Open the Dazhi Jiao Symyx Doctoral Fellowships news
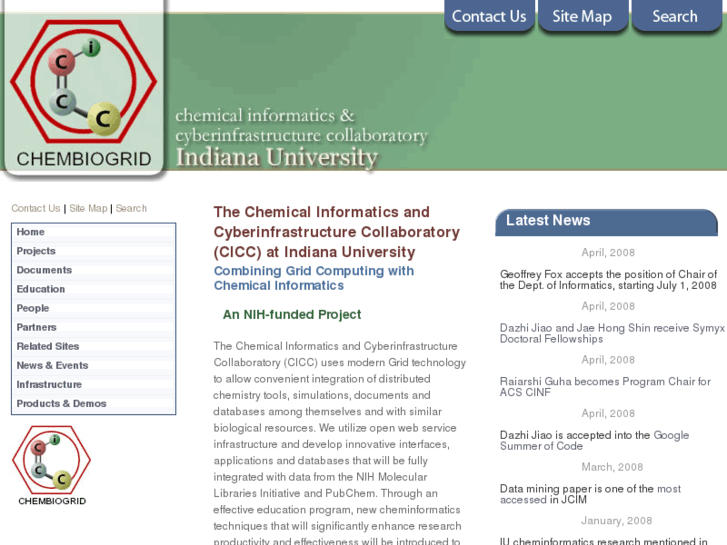727x545 pixels. pyautogui.click(x=612, y=333)
